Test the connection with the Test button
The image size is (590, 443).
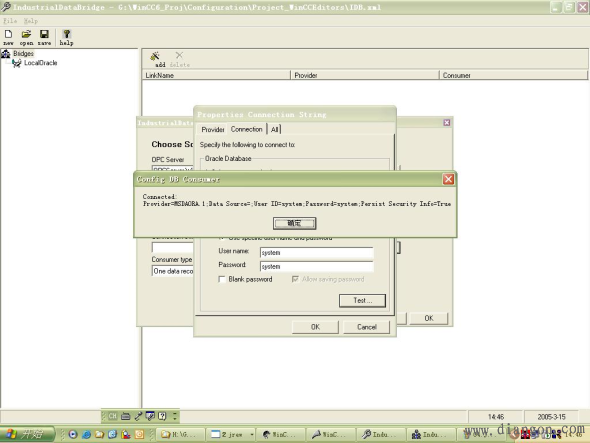(x=362, y=300)
